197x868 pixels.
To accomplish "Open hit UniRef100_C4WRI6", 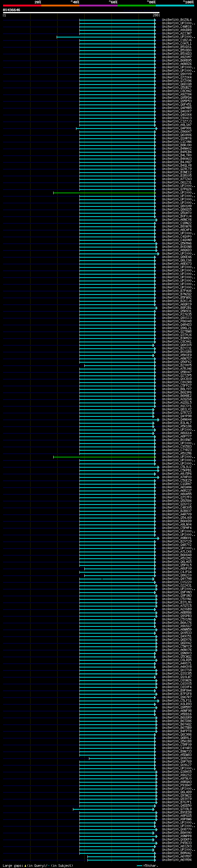I will coord(177,26).
